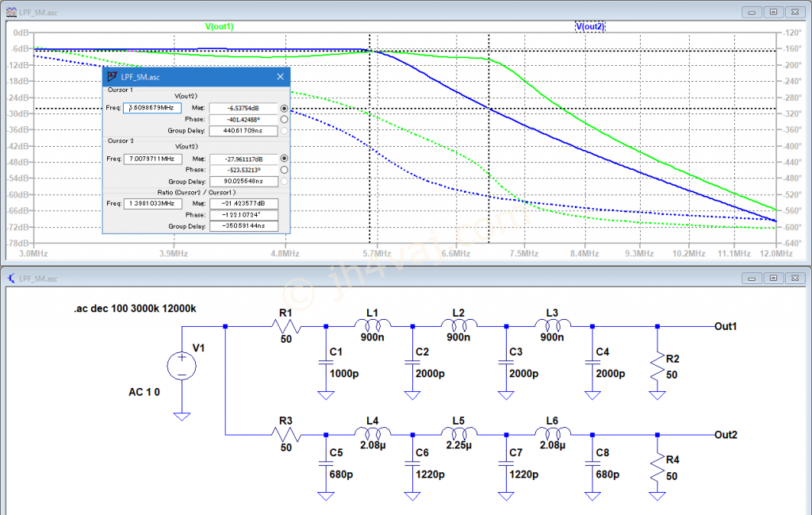The height and width of the screenshot is (515, 812).
Task: Select resistor R4 symbol near Out2
Action: click(657, 467)
